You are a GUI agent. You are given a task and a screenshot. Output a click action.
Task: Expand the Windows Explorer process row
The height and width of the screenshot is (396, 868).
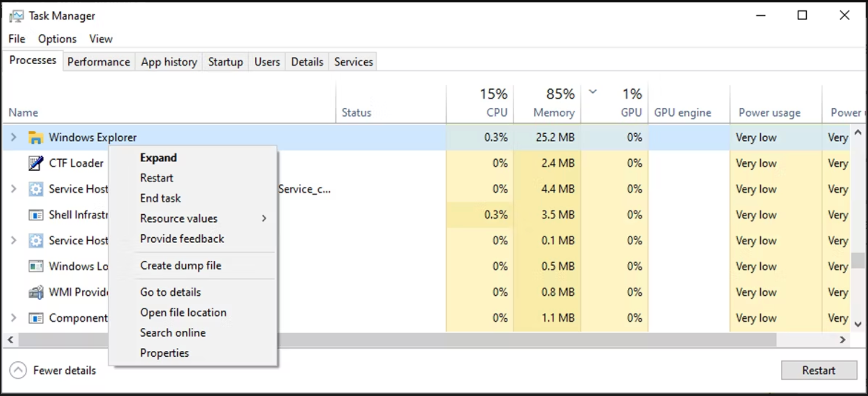point(14,137)
